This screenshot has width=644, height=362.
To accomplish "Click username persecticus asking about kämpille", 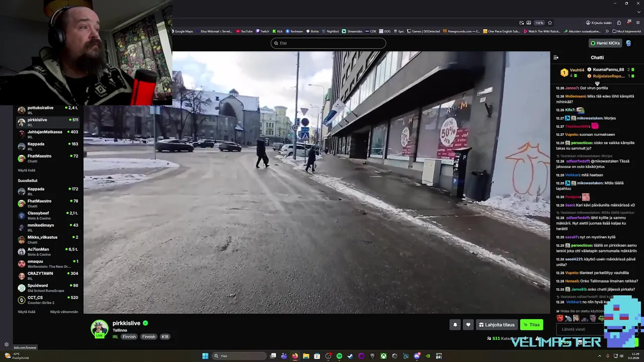I will point(582,142).
